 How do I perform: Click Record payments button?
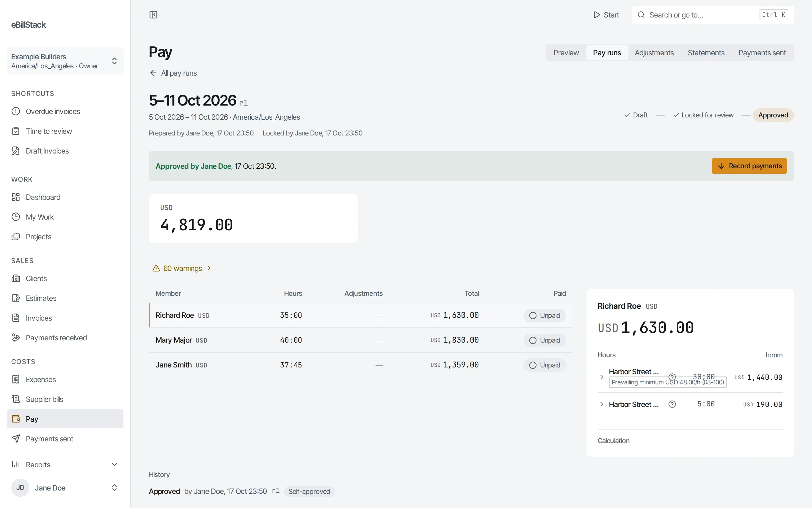pos(749,166)
